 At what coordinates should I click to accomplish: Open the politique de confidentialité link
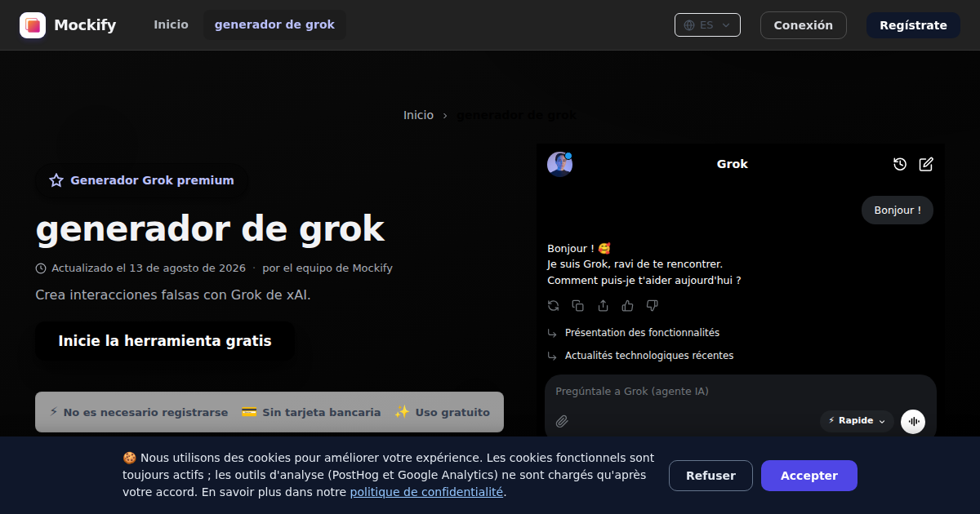(x=426, y=492)
